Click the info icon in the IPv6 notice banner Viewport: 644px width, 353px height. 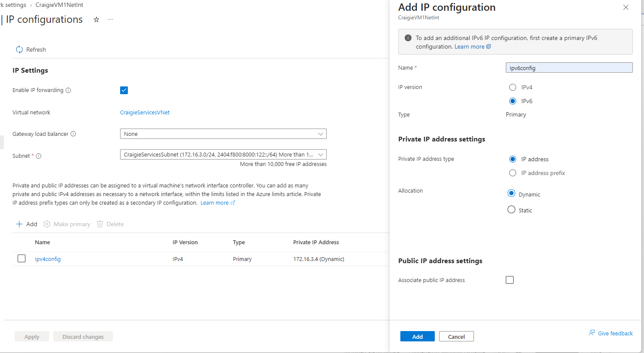click(408, 38)
